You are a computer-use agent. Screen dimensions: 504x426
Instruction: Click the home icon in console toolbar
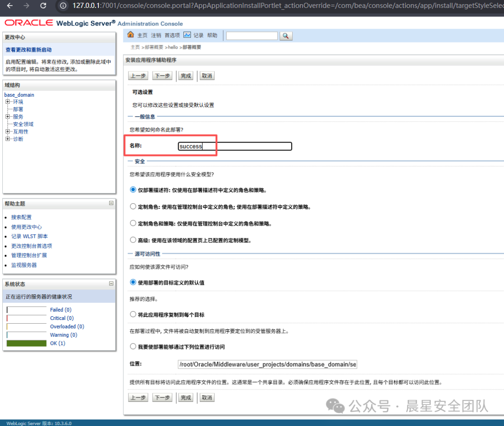(x=131, y=35)
